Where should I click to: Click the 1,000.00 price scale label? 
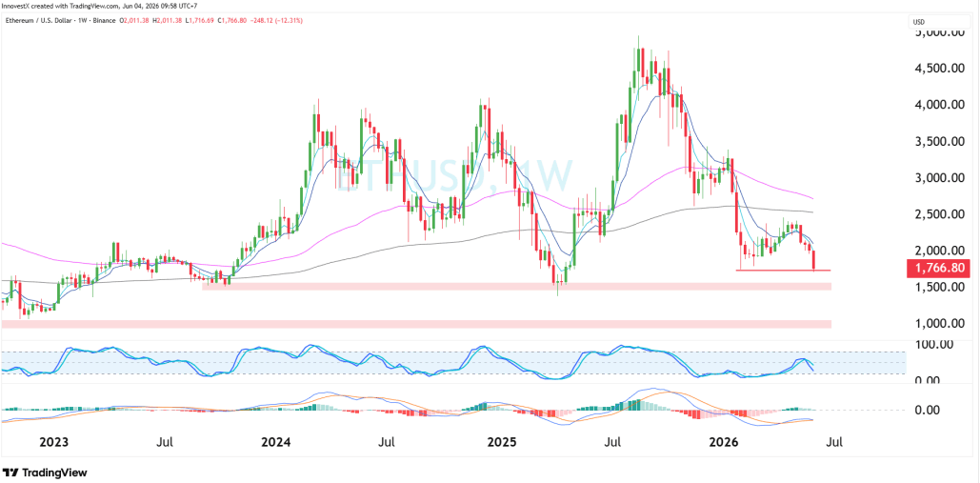[937, 324]
